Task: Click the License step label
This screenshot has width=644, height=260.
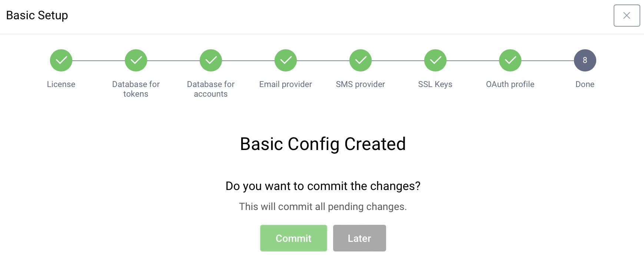Action: tap(61, 84)
